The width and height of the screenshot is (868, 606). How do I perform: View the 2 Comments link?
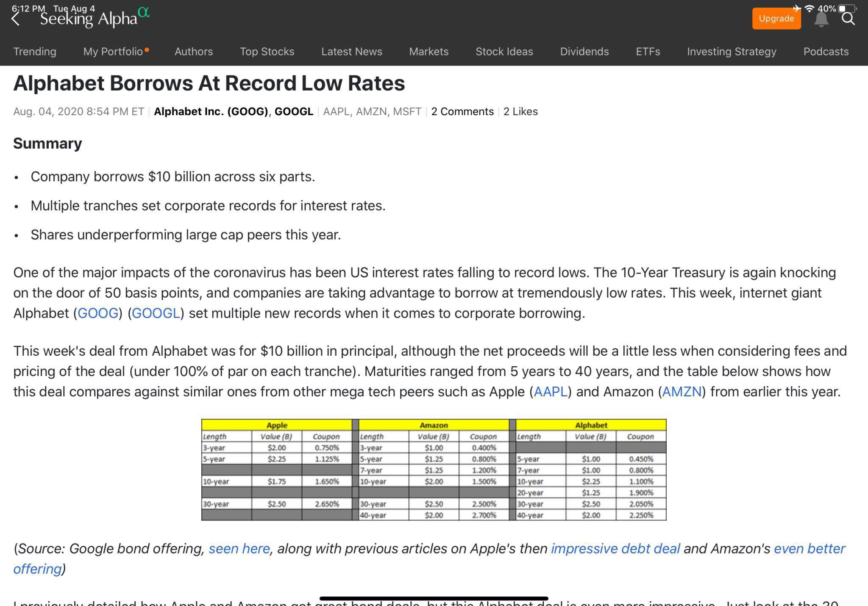462,111
